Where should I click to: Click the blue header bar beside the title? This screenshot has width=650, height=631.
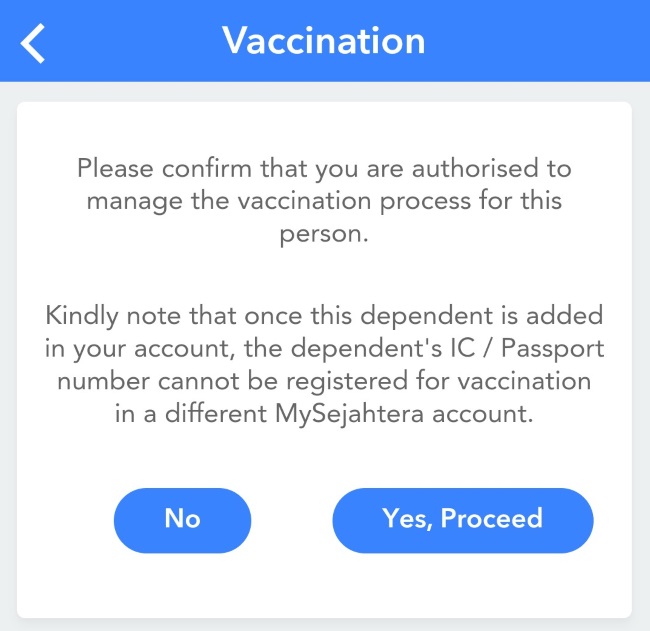point(539,41)
